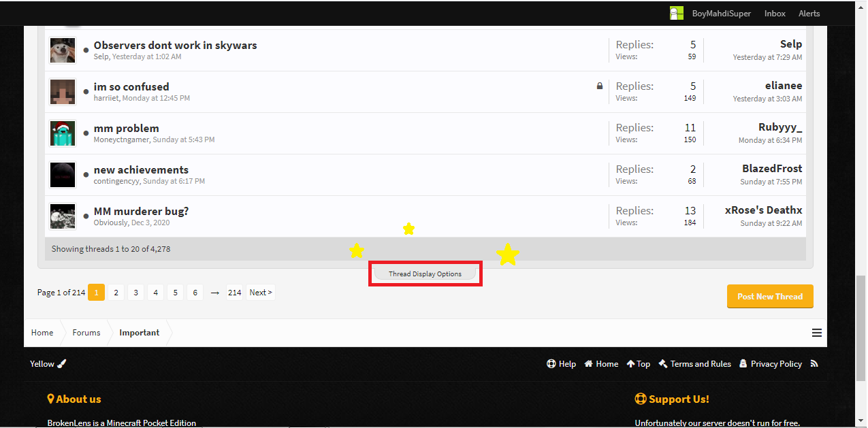Viewport: 868px width, 428px height.
Task: Open the MM murderer bug? thread
Action: [141, 211]
